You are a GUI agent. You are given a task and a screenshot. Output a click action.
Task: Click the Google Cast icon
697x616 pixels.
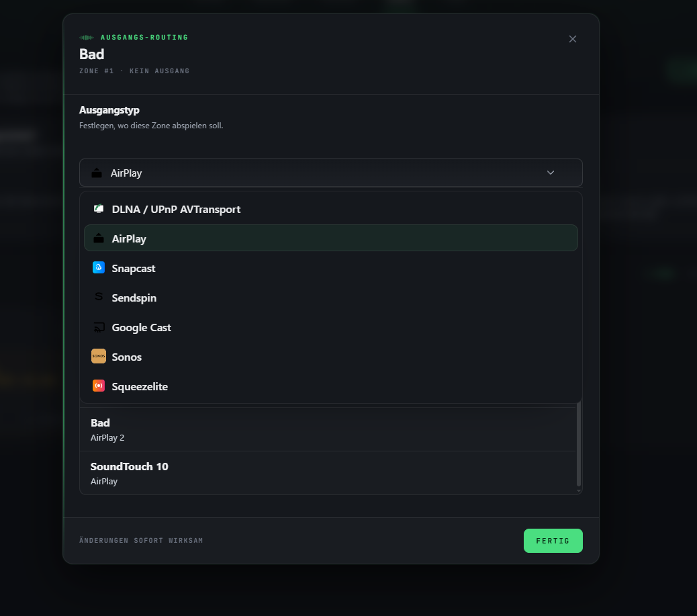[x=99, y=327]
